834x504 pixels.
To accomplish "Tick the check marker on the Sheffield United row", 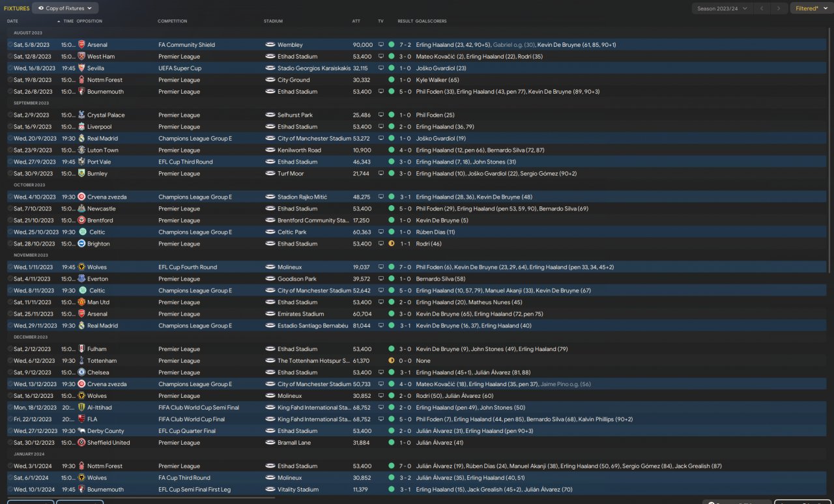I will (x=10, y=443).
